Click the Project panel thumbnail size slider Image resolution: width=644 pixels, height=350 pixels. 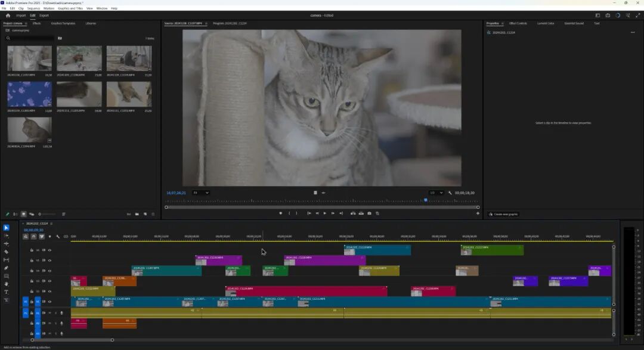[47, 214]
